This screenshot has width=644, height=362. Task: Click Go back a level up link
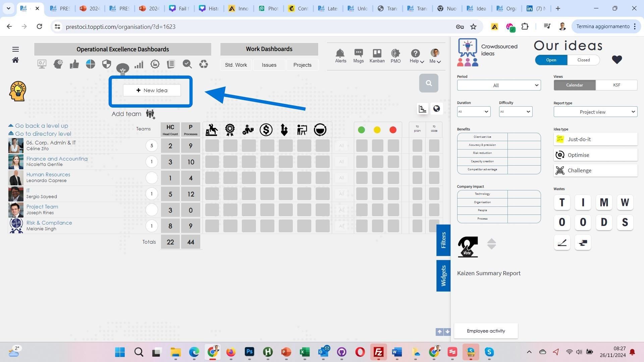pyautogui.click(x=41, y=126)
